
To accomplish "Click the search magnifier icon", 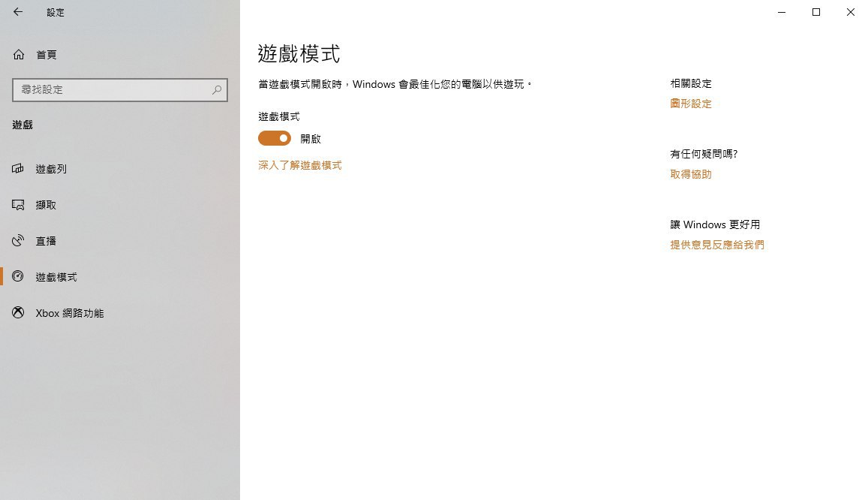I will coord(217,89).
